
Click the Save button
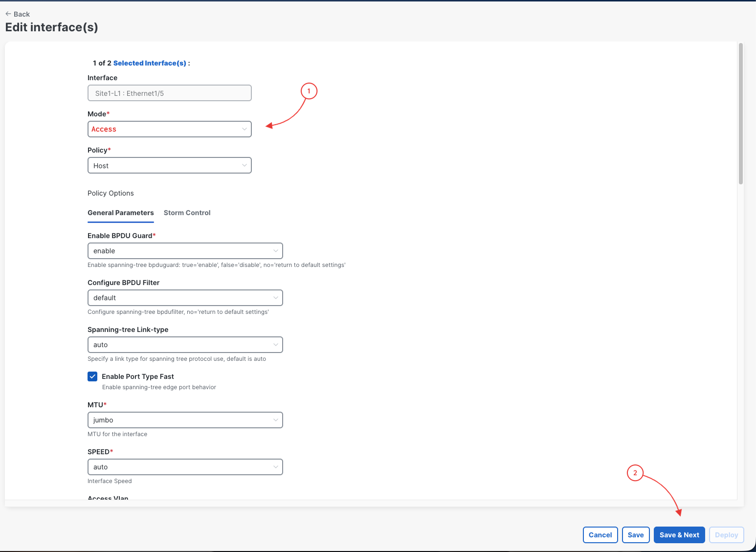[636, 535]
